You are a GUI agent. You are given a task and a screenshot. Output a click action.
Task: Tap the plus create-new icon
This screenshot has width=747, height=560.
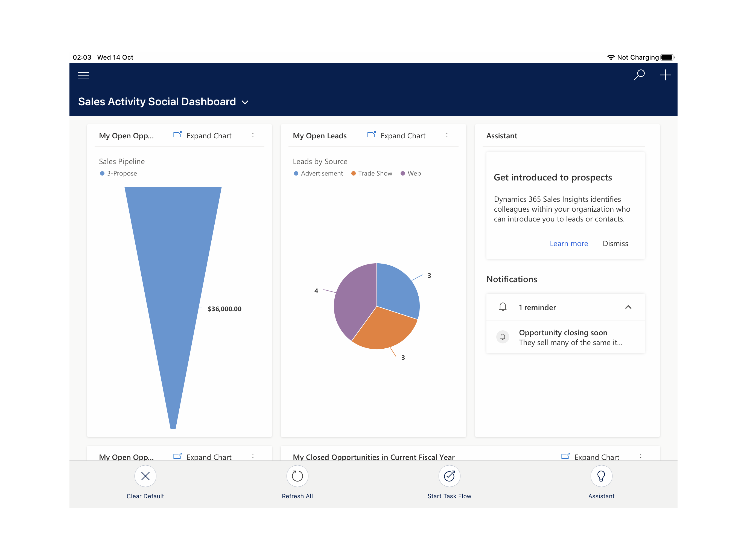coord(665,75)
